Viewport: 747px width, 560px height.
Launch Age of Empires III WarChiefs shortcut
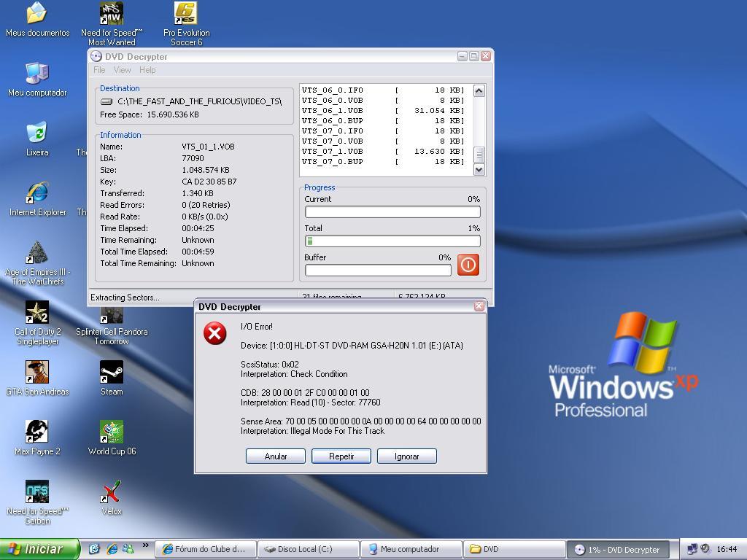[x=37, y=263]
